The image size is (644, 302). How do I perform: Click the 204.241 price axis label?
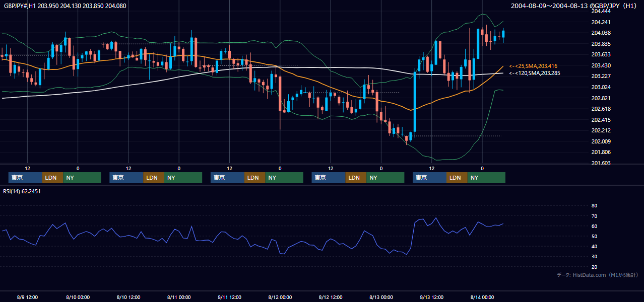(602, 22)
